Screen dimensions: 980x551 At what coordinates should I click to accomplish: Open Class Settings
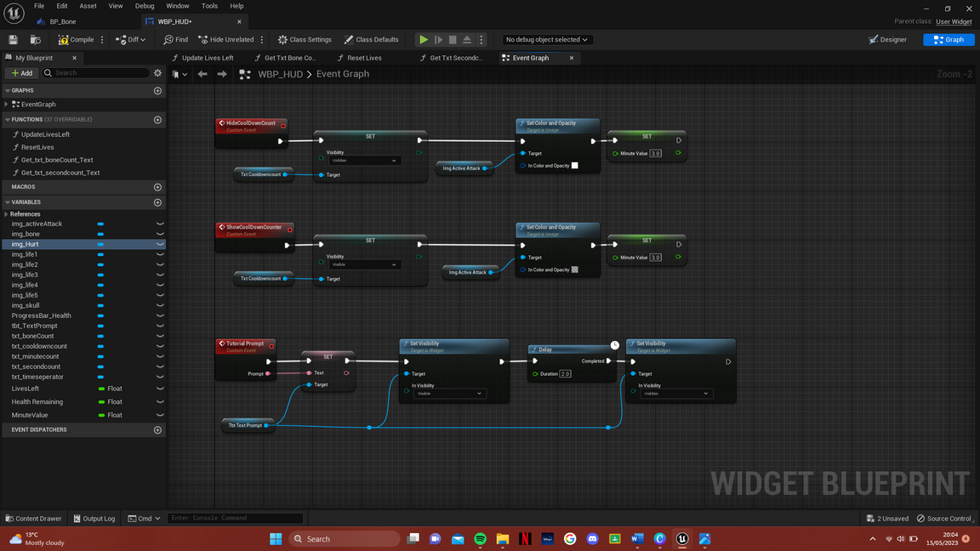(x=305, y=39)
